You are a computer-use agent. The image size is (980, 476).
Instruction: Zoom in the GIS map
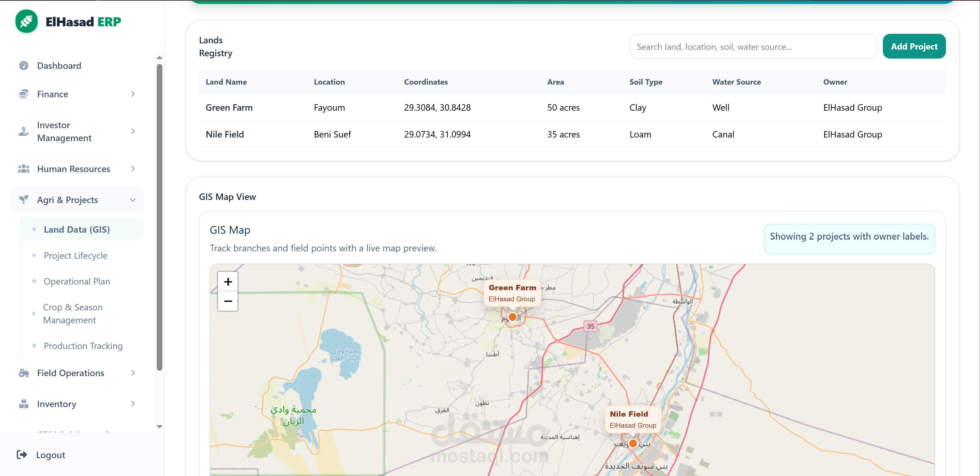(228, 282)
